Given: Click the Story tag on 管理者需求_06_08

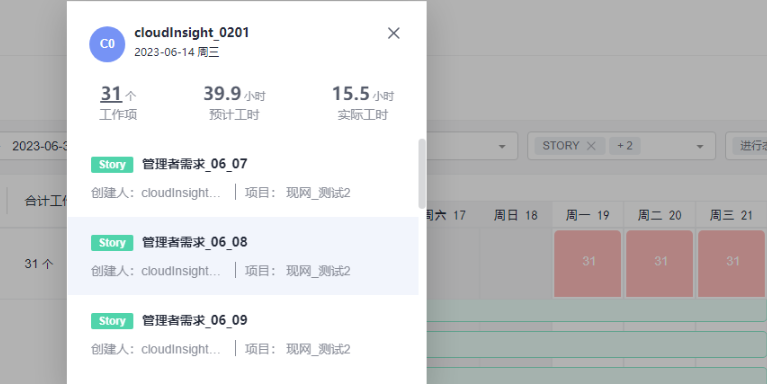Looking at the screenshot, I should (112, 243).
